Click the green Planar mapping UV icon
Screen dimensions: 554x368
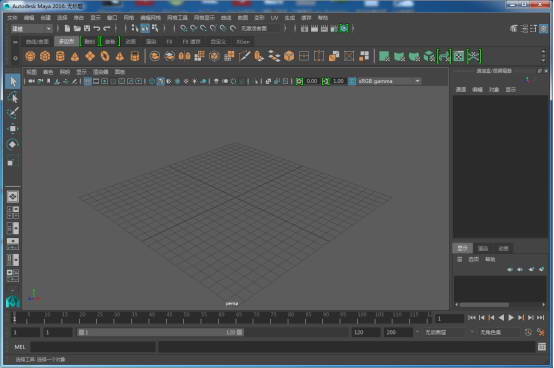click(384, 56)
